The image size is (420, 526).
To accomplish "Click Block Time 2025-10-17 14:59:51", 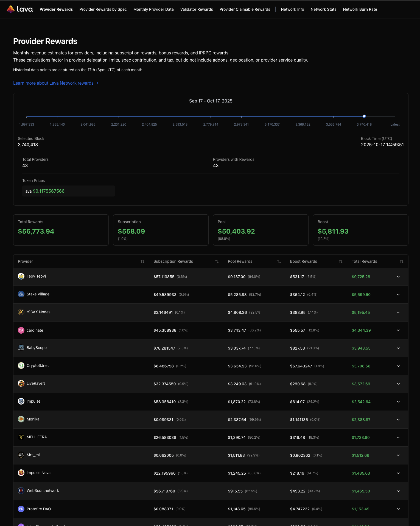I will point(382,145).
